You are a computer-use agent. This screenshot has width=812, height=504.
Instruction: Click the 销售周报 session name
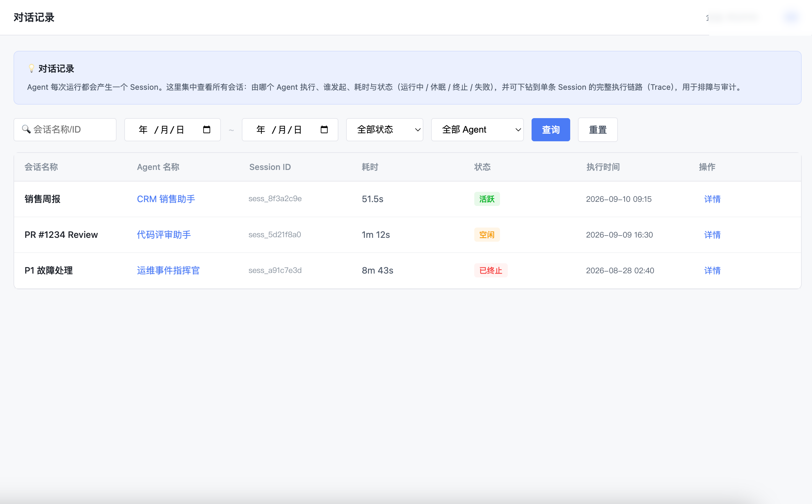(42, 199)
